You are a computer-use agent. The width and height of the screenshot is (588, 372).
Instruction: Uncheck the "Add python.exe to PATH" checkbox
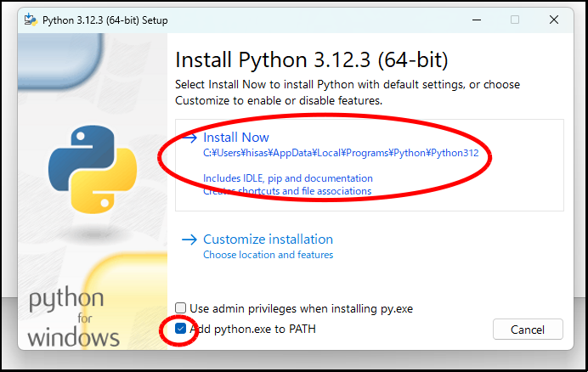[x=180, y=329]
